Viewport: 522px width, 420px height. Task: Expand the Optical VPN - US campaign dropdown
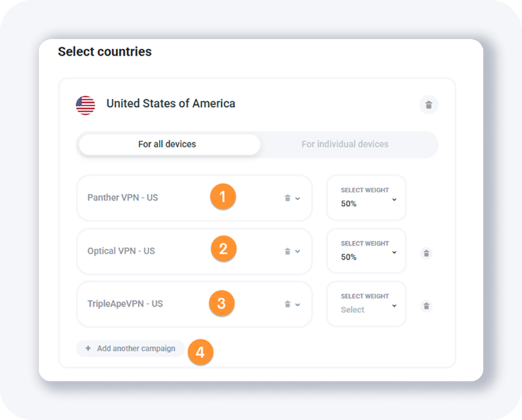[298, 251]
